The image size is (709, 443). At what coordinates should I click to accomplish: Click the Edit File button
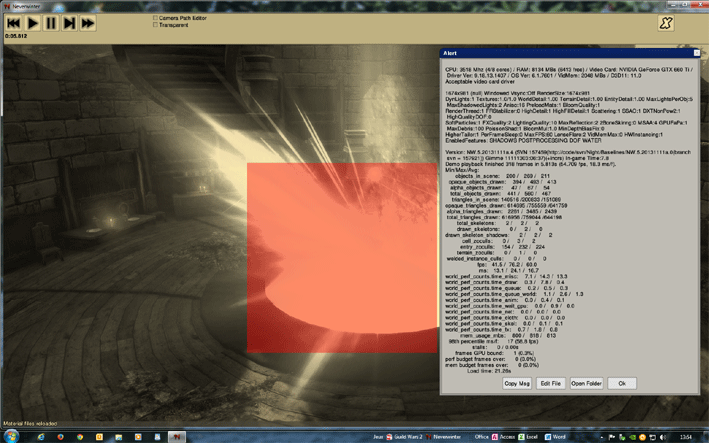[550, 383]
